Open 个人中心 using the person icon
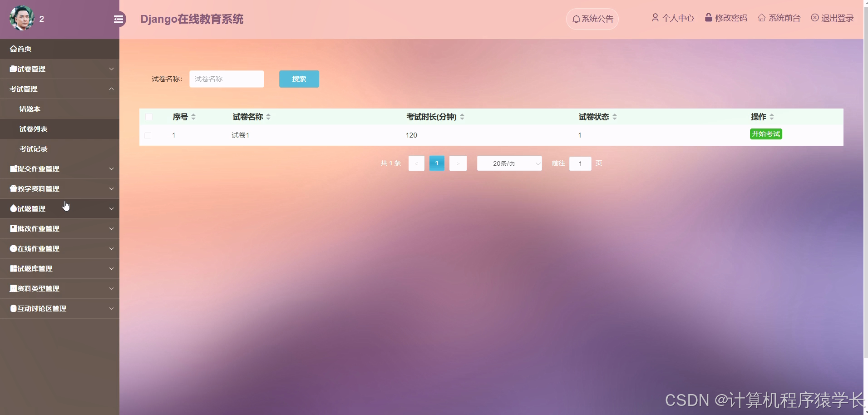This screenshot has height=415, width=868. [x=656, y=18]
